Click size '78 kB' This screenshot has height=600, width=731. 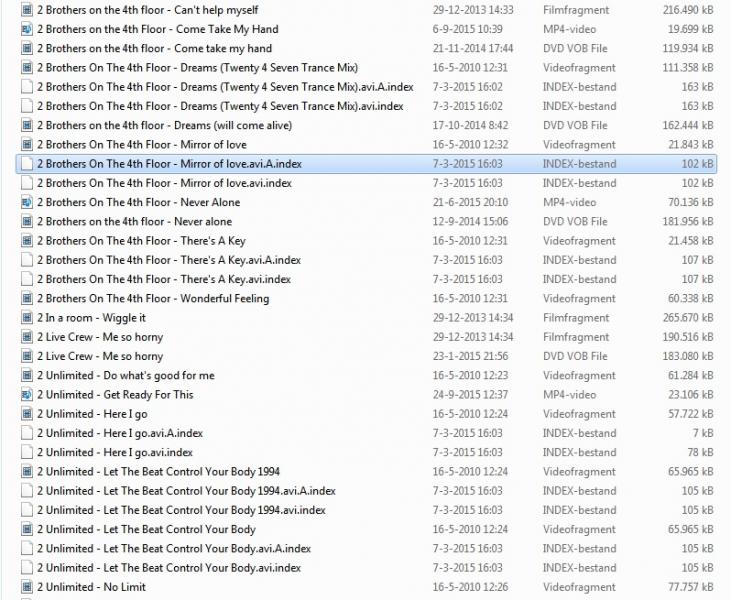pos(701,452)
